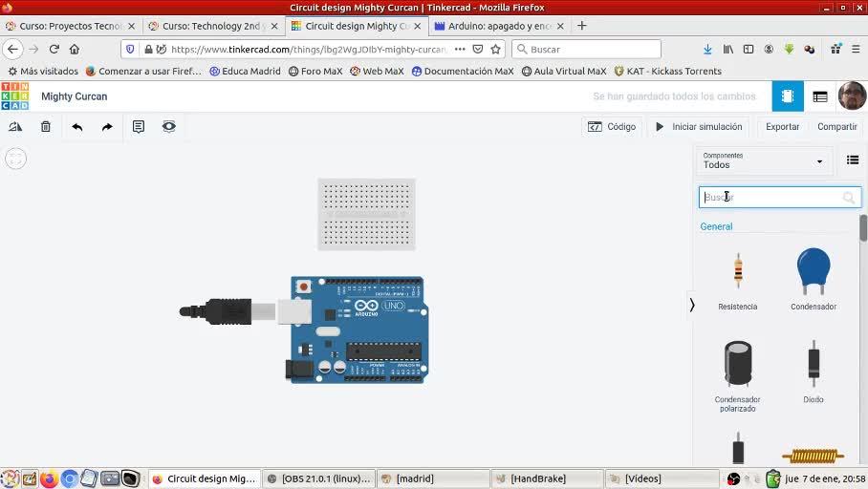Delete selection with the trash icon

(x=46, y=127)
